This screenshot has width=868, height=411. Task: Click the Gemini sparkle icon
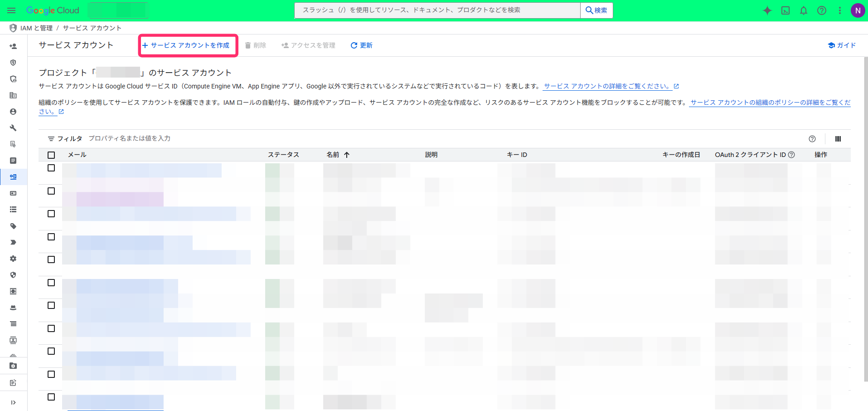[767, 10]
